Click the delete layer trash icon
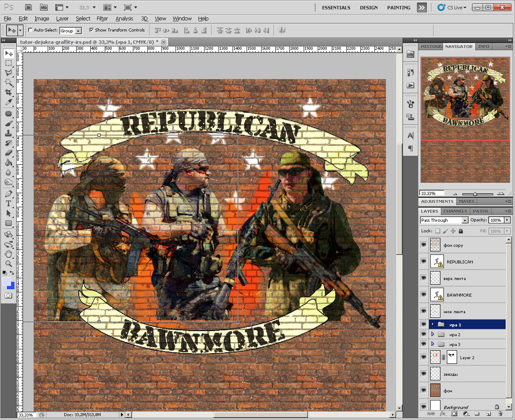 pos(500,414)
